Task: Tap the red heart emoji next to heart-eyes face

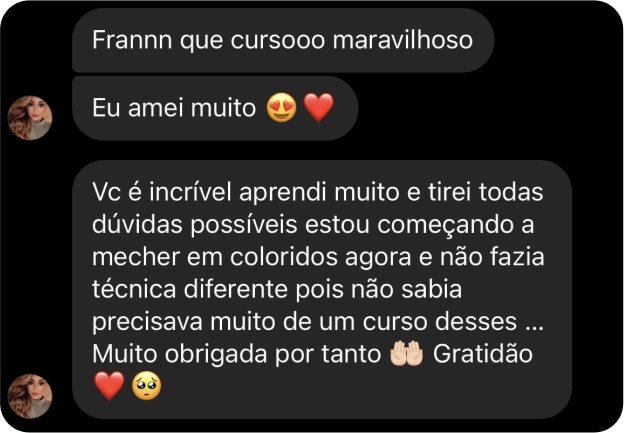Action: 318,107
